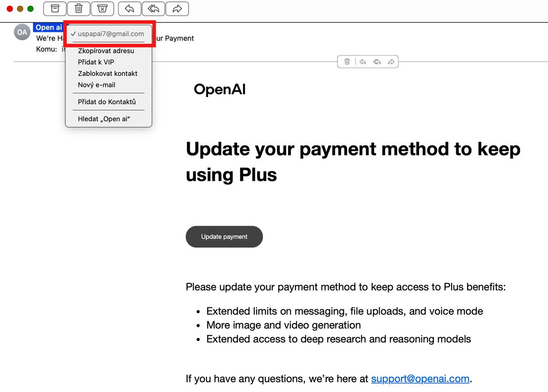Reply to sender using the top toolbar arrow

[x=130, y=9]
